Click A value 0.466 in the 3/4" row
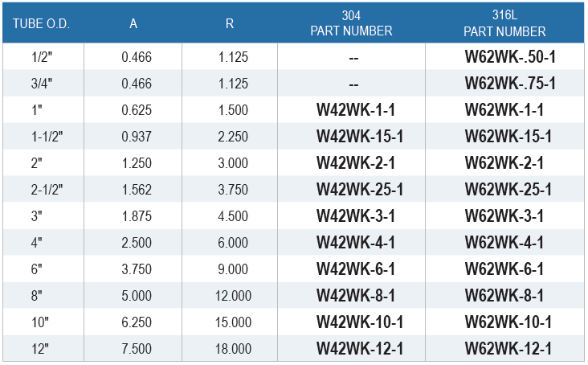The height and width of the screenshot is (365, 588). pyautogui.click(x=137, y=84)
